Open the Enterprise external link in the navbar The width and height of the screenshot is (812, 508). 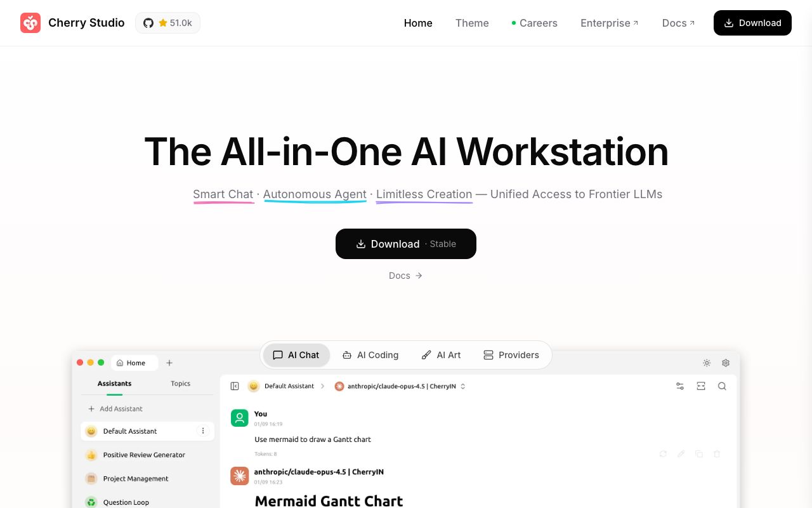610,23
